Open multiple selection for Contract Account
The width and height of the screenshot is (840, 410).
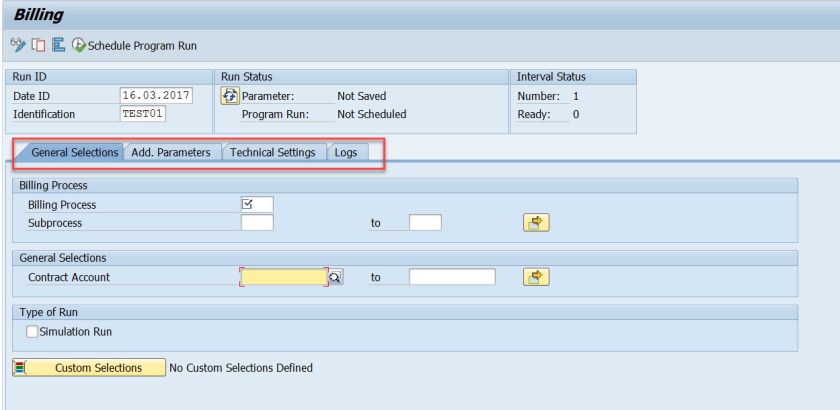[536, 277]
